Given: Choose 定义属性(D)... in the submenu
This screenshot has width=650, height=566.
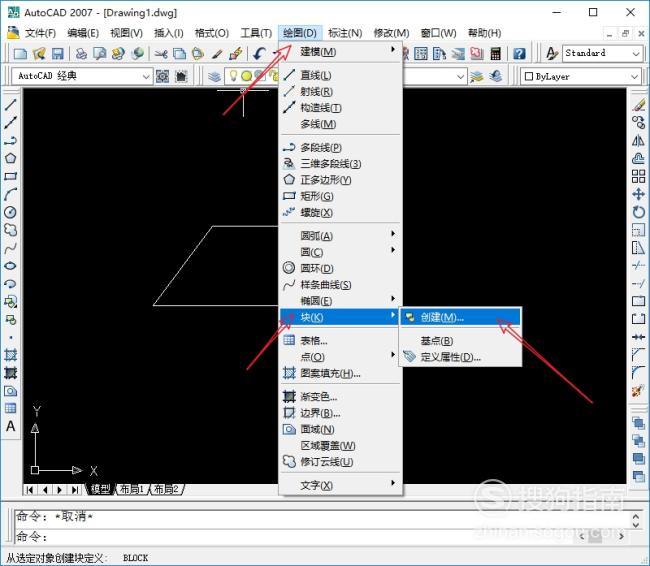Looking at the screenshot, I should coord(460,357).
